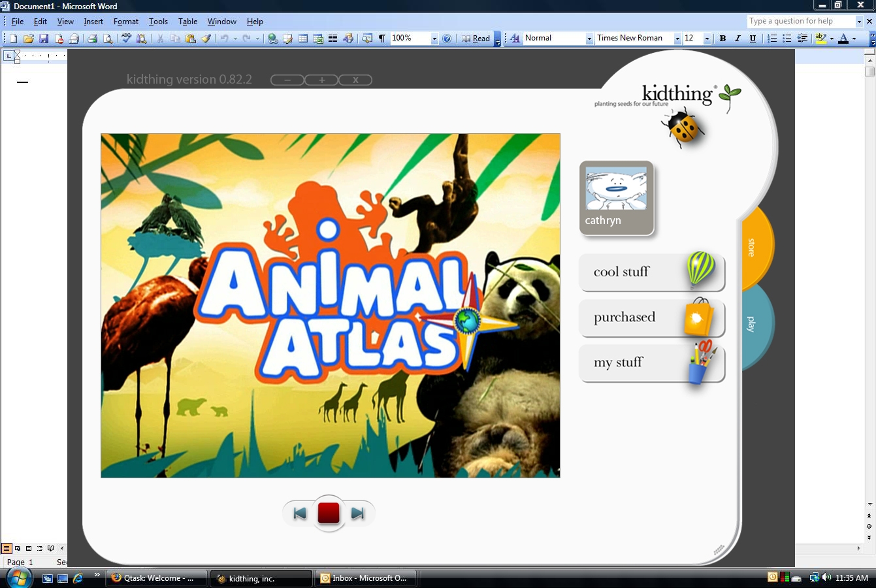The height and width of the screenshot is (588, 876).
Task: Switch to Reading Layout view at bottom left
Action: coord(50,548)
